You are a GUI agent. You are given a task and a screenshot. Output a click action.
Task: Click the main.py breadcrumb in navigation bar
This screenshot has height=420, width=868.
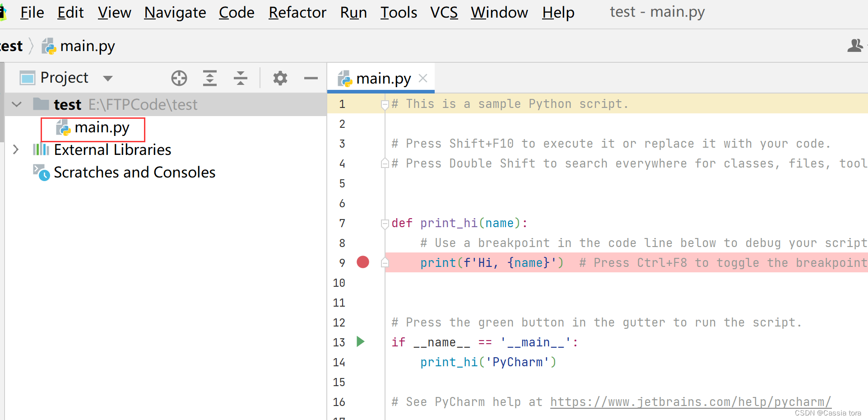click(x=79, y=46)
